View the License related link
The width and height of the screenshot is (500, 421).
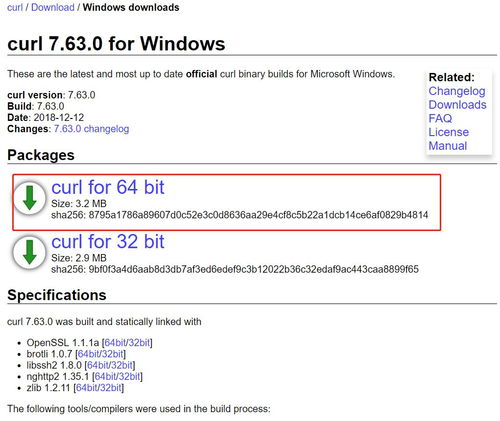[x=449, y=132]
